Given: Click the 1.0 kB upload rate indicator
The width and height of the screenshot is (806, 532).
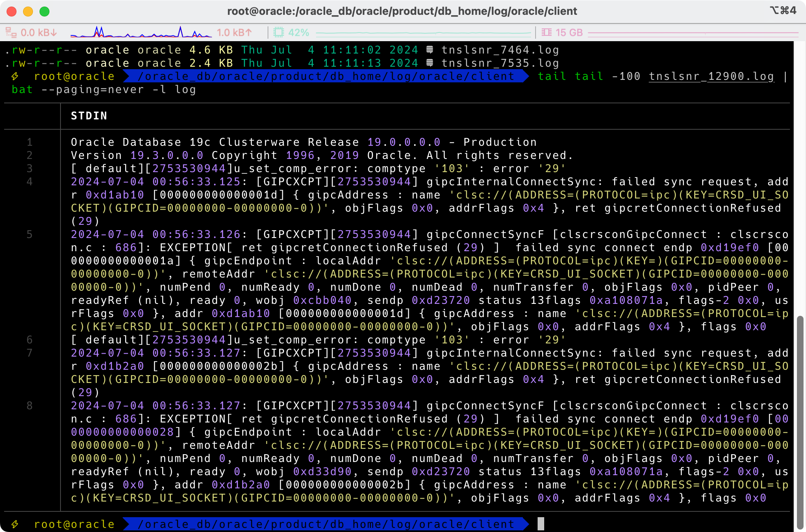Looking at the screenshot, I should (x=234, y=33).
